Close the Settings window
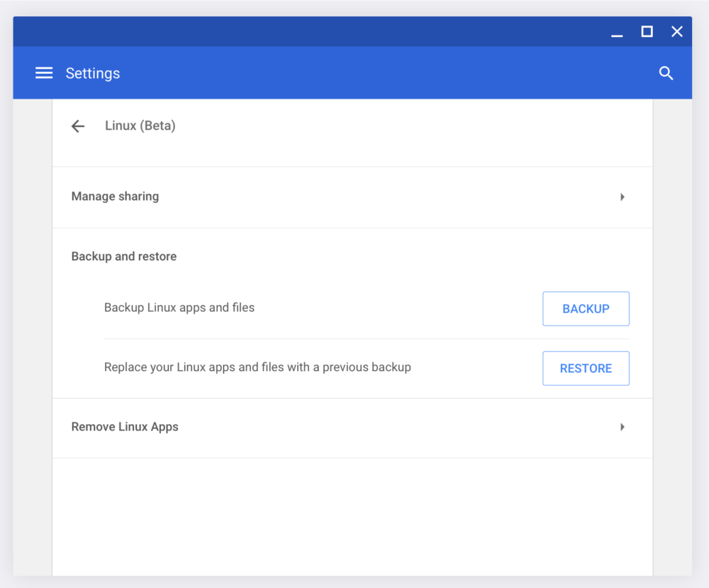Image resolution: width=709 pixels, height=588 pixels. point(677,32)
